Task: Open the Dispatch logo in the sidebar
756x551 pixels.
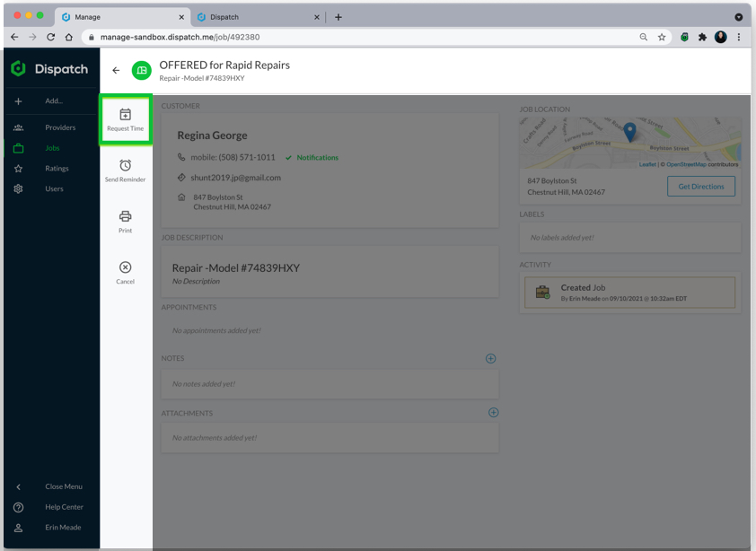Action: tap(49, 69)
